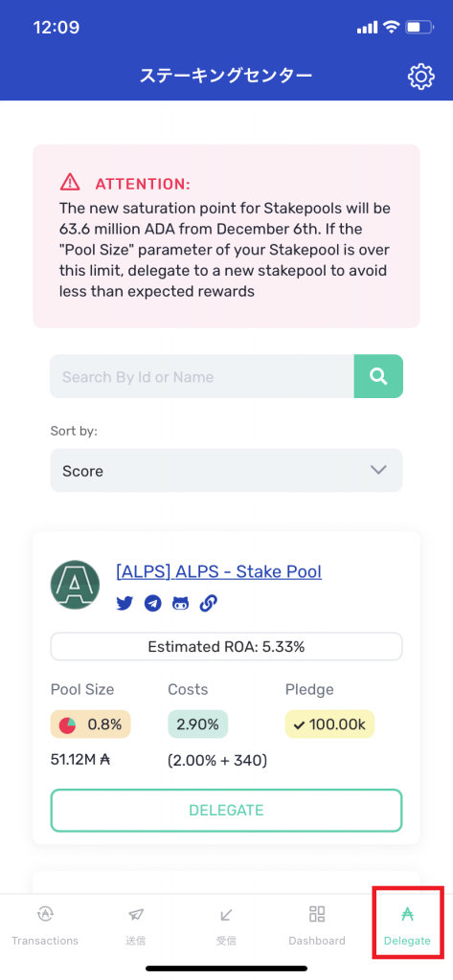The height and width of the screenshot is (980, 453).
Task: Click the DELEGATE button for ALPS
Action: pyautogui.click(x=226, y=810)
